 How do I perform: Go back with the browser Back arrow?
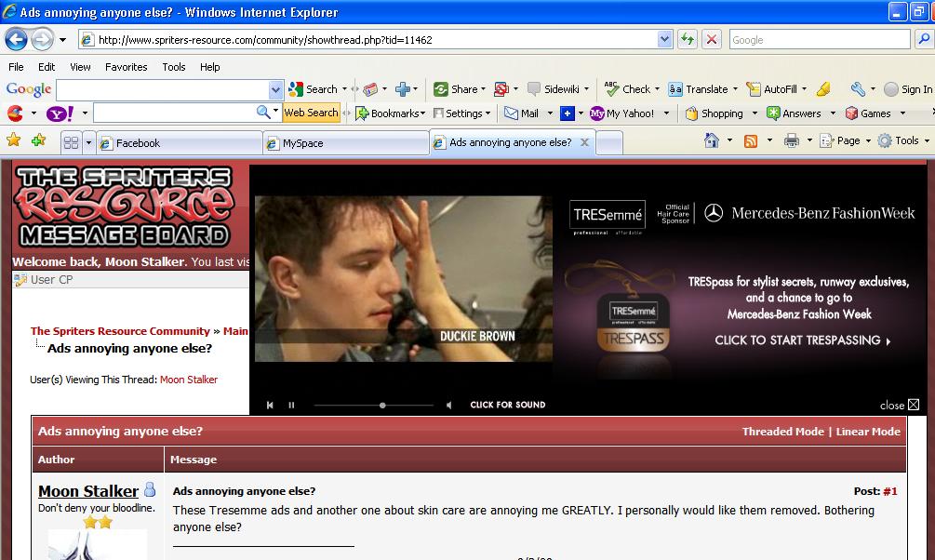click(x=16, y=40)
